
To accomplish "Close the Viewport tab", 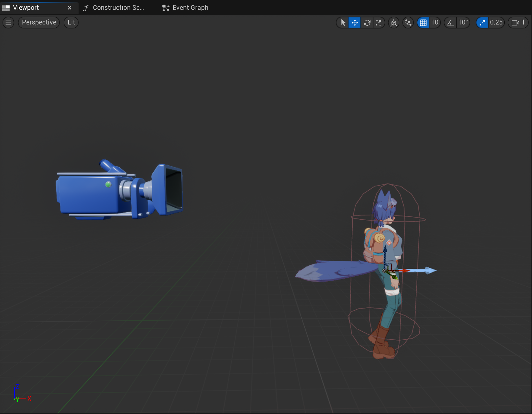I will pyautogui.click(x=70, y=8).
